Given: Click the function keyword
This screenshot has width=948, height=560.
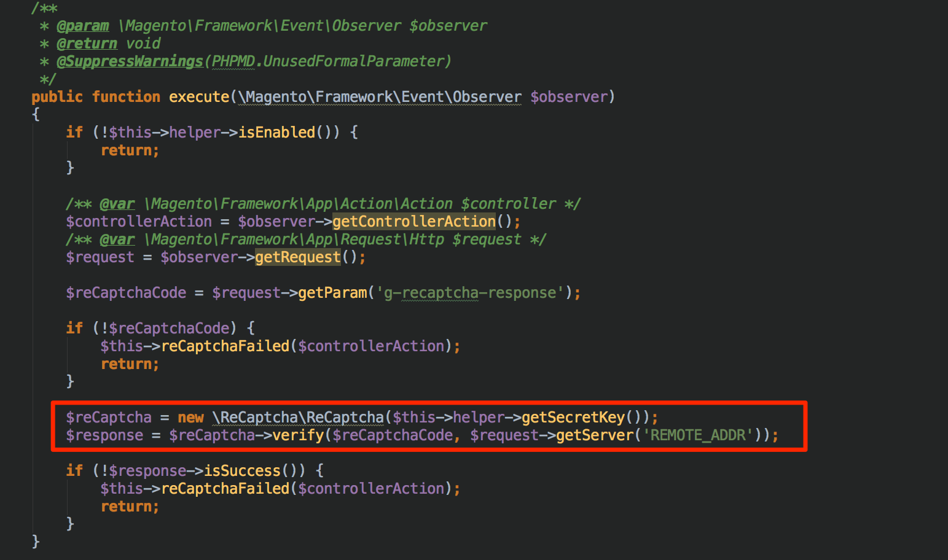Looking at the screenshot, I should pyautogui.click(x=126, y=97).
